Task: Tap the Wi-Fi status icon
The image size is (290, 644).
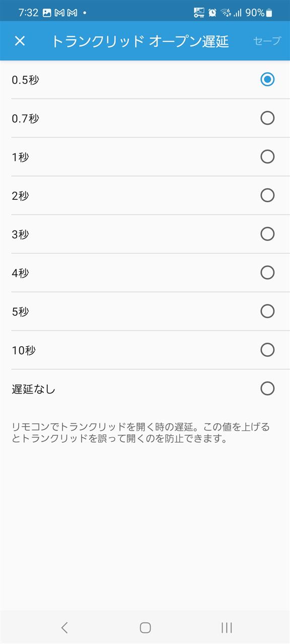Action: tap(226, 13)
